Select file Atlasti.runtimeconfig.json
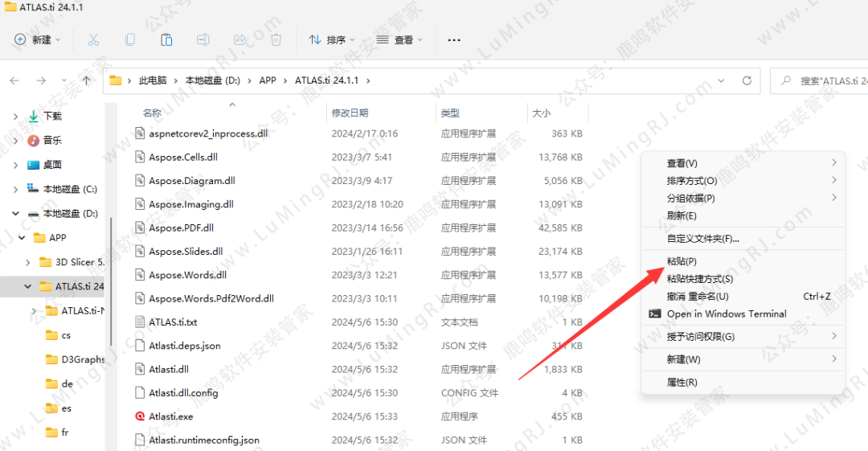Image resolution: width=868 pixels, height=451 pixels. pyautogui.click(x=203, y=440)
